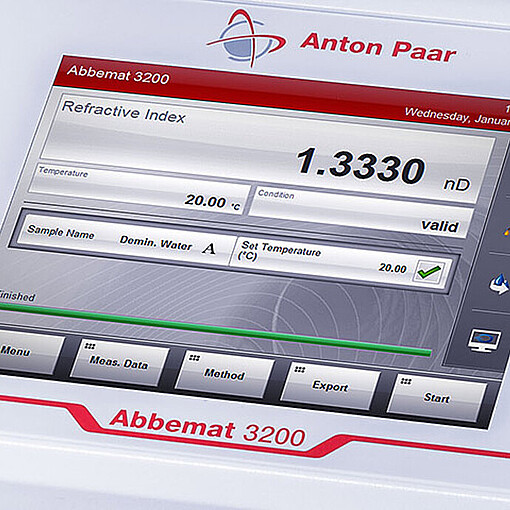Screen dimensions: 510x510
Task: Click the green measurement progress bar
Action: 215,329
